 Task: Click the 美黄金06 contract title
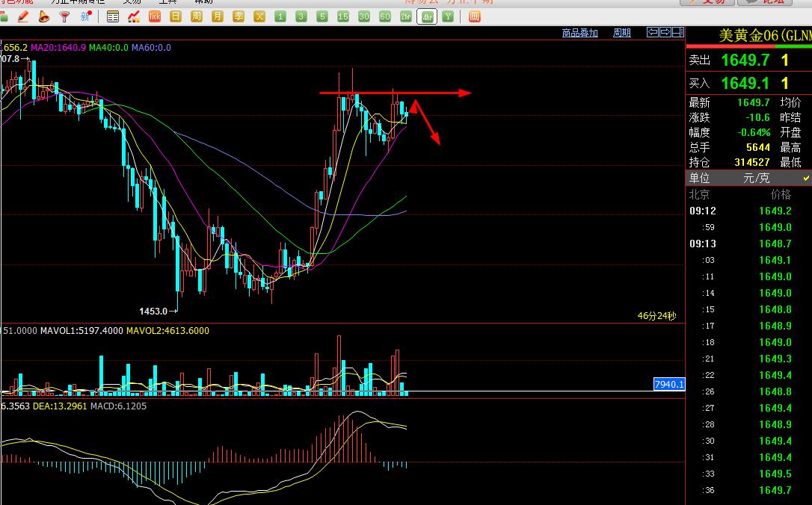(x=765, y=36)
